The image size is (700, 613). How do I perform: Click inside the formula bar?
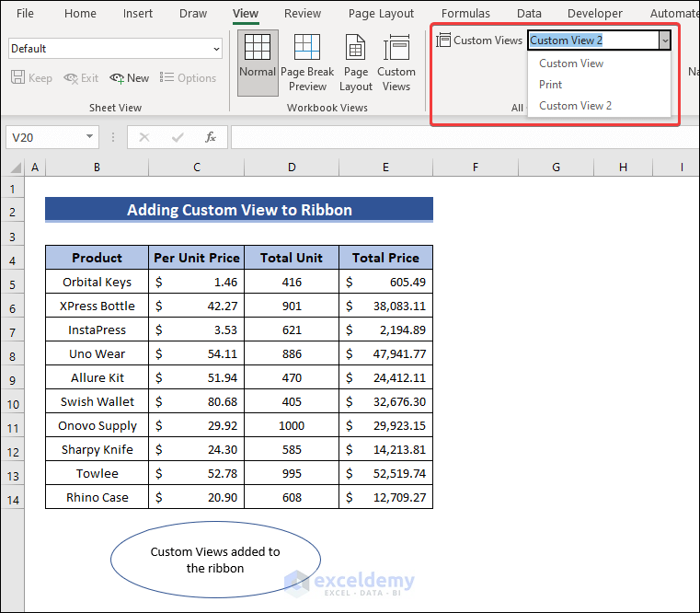(465, 137)
